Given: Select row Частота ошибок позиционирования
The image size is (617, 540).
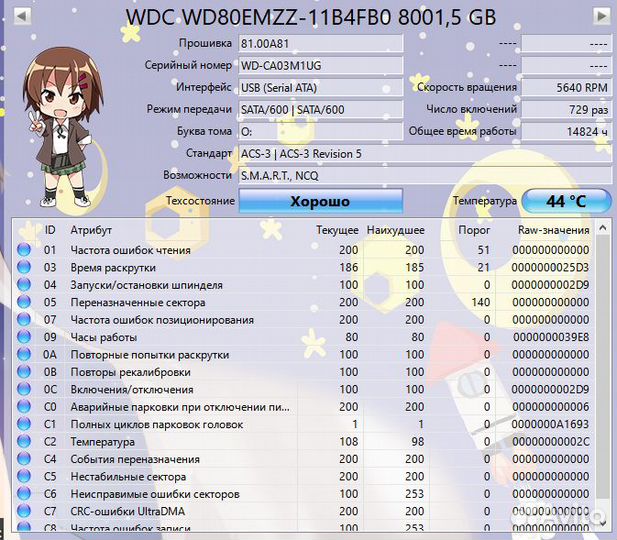Looking at the screenshot, I should (303, 320).
